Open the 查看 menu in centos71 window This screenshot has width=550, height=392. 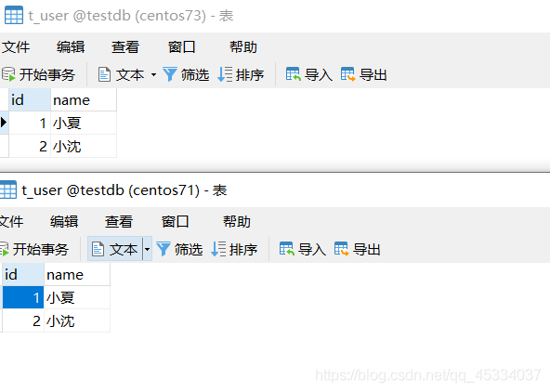click(119, 222)
